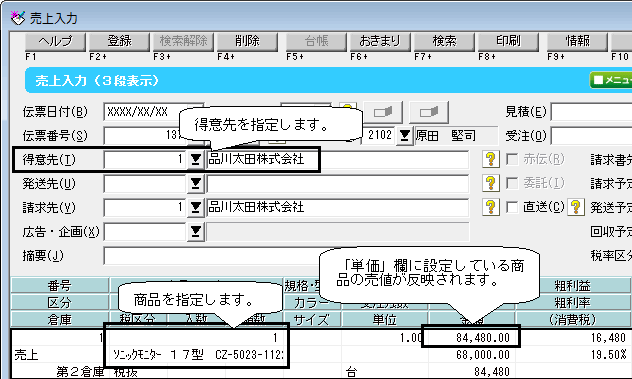Click the 粗利率 column header
This screenshot has width=632, height=379.
click(572, 302)
